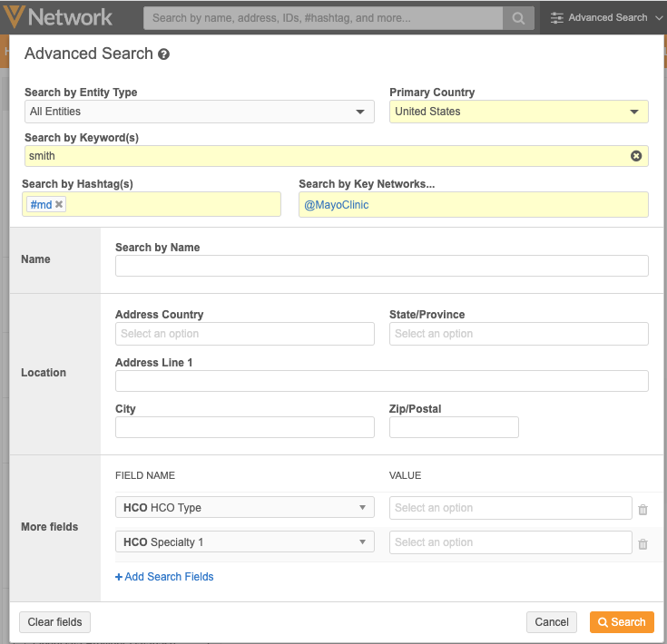667x644 pixels.
Task: Click into the Search by Name field
Action: (381, 266)
